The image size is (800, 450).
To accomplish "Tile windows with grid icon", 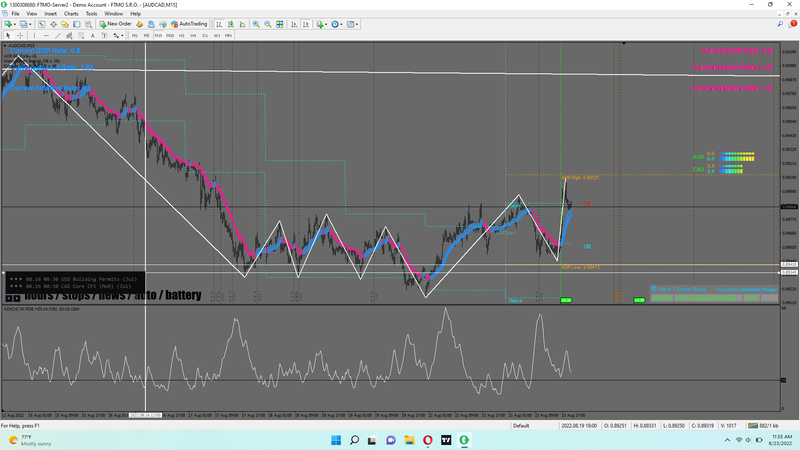I will (x=280, y=24).
